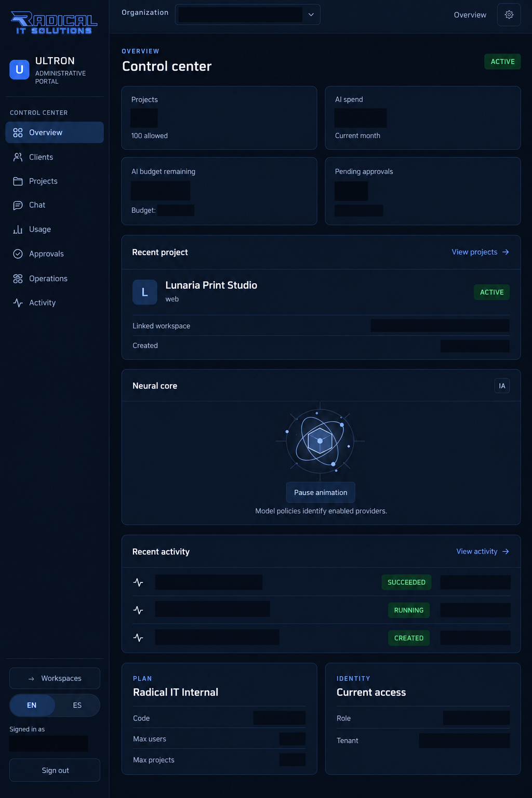
Task: Click the Linked workspace row label
Action: (162, 326)
